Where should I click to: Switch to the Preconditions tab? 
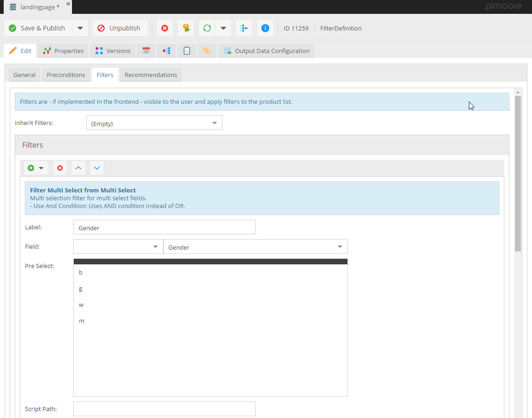tap(66, 75)
